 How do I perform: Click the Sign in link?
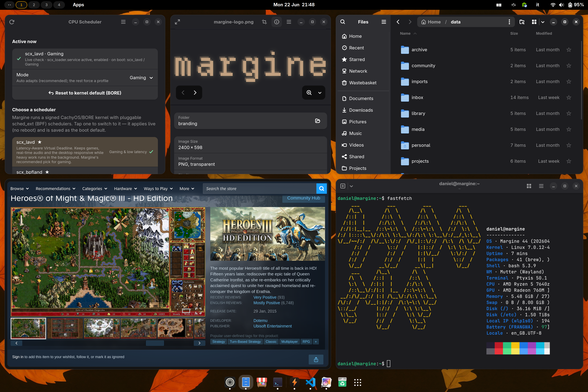pyautogui.click(x=18, y=357)
